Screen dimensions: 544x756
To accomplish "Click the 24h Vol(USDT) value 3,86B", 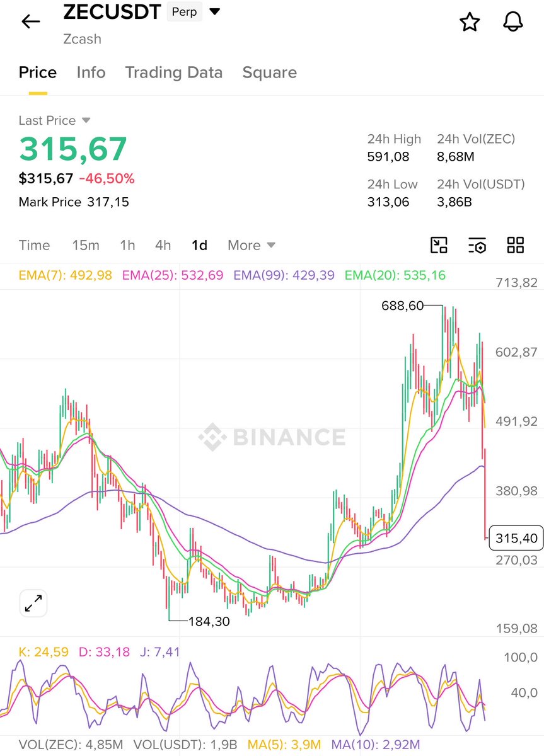I will click(x=454, y=202).
